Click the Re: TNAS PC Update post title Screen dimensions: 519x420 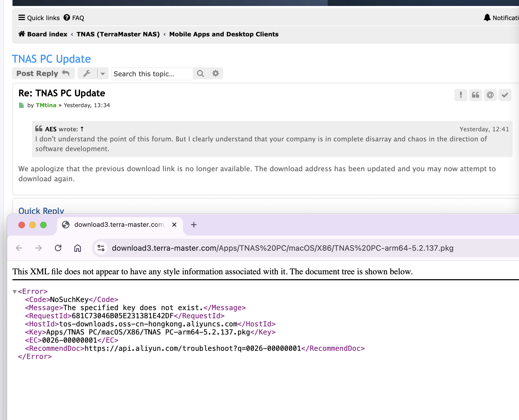(x=62, y=93)
